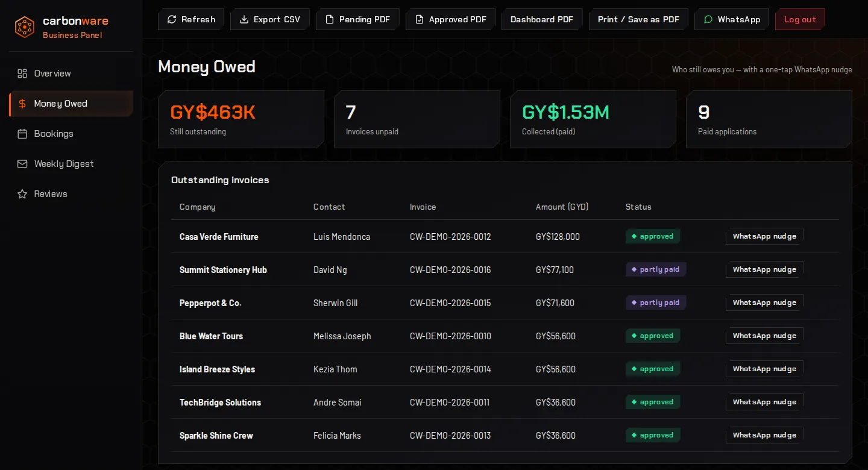Image resolution: width=868 pixels, height=470 pixels.
Task: Click the amount GY$77,100
Action: 555,270
